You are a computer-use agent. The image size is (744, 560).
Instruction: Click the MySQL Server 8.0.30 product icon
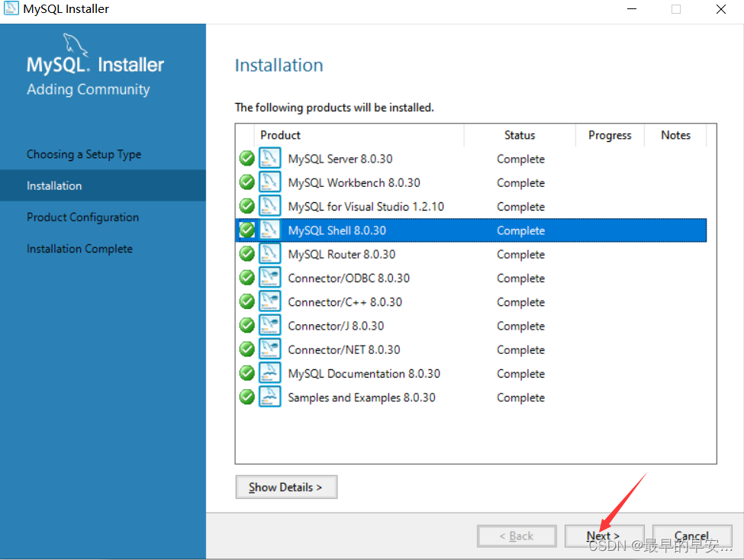pos(269,159)
